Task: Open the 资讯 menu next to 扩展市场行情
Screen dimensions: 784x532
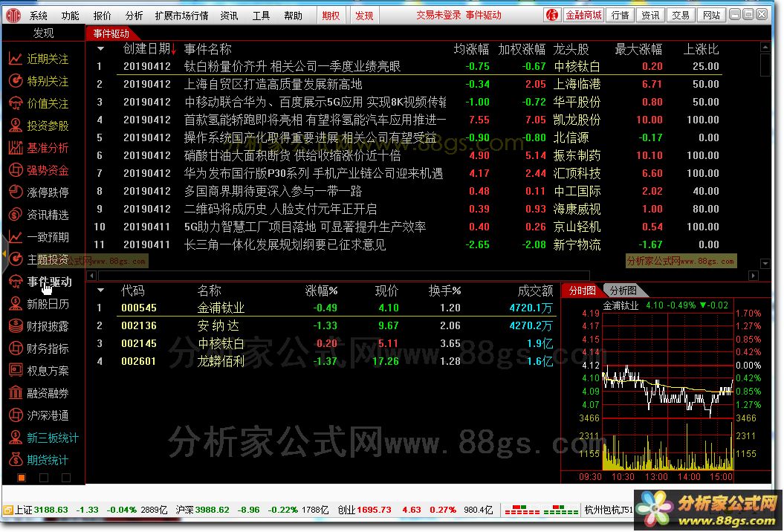Action: tap(229, 16)
